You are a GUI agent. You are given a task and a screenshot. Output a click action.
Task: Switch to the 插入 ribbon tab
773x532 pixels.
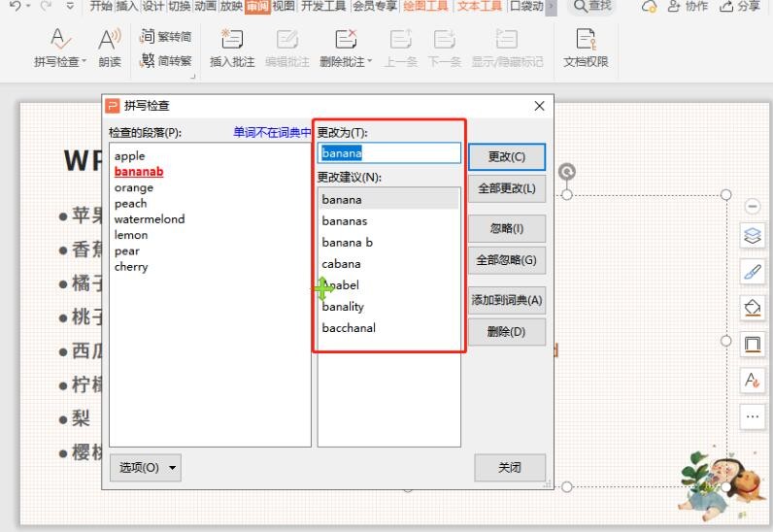(127, 7)
